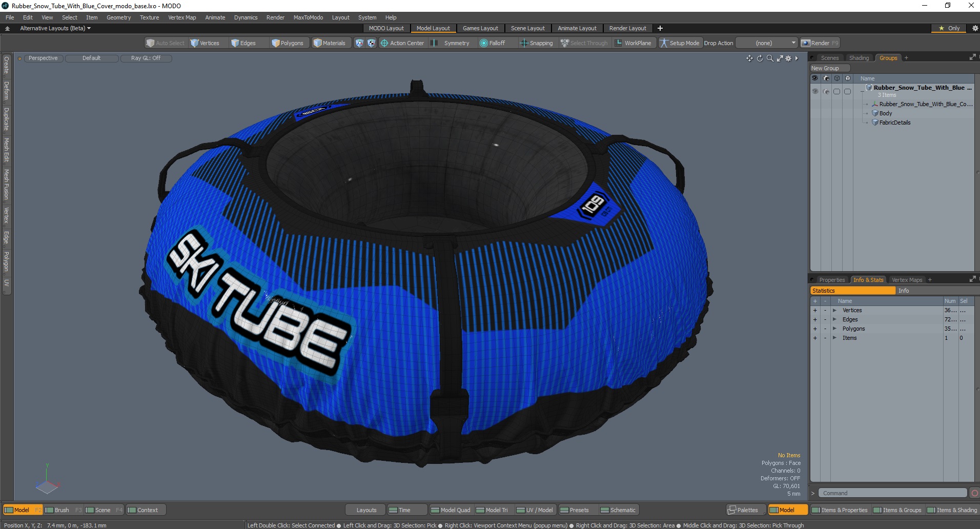This screenshot has width=980, height=529.
Task: Select the Body mesh item
Action: (x=886, y=113)
